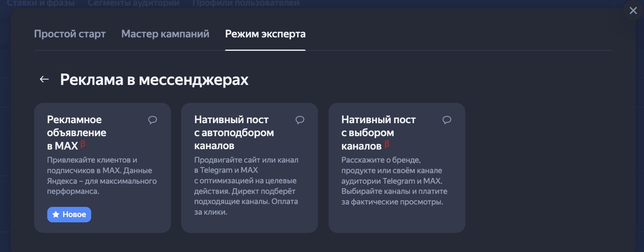
Task: Switch to Мастер кампаний tab
Action: (165, 34)
